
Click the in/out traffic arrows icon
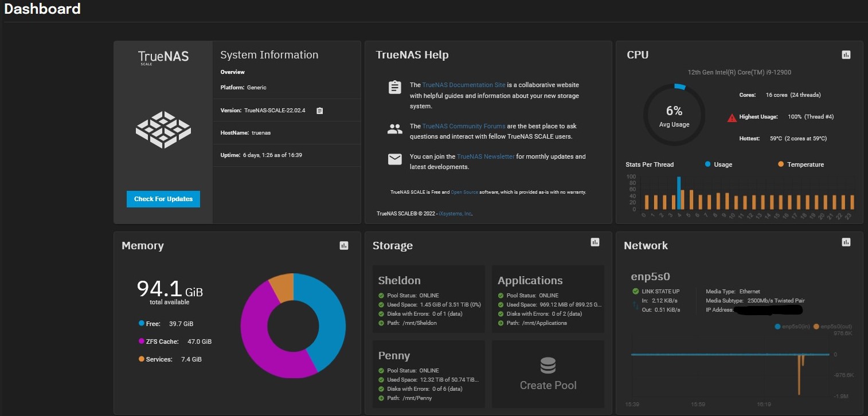(635, 305)
